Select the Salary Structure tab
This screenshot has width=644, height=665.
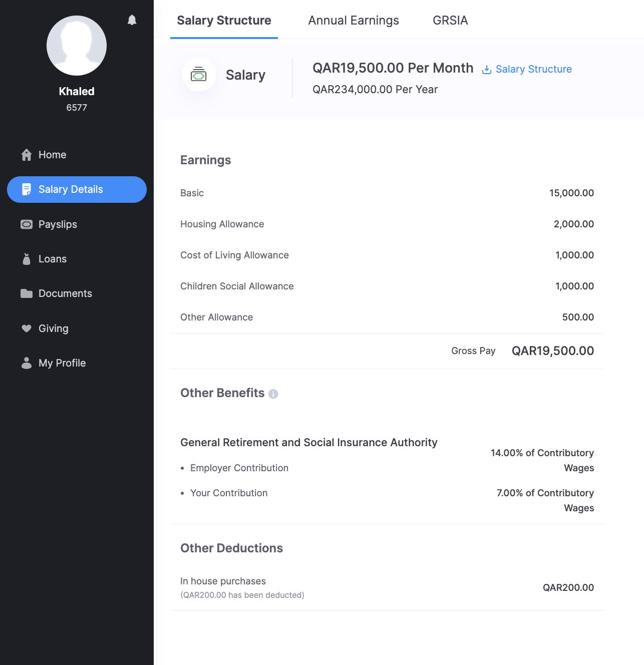tap(224, 21)
